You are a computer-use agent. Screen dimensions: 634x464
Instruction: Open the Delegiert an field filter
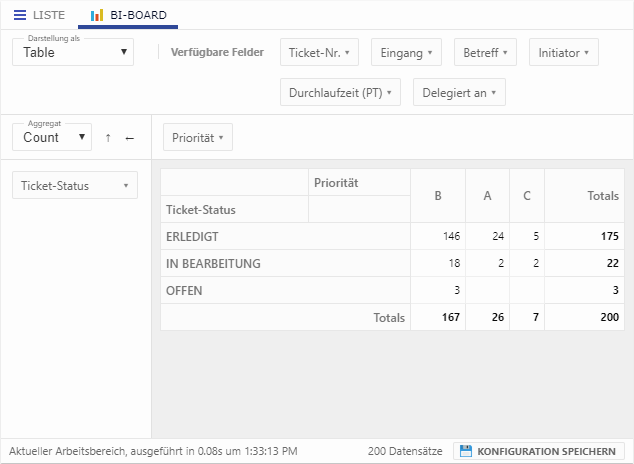(x=459, y=93)
